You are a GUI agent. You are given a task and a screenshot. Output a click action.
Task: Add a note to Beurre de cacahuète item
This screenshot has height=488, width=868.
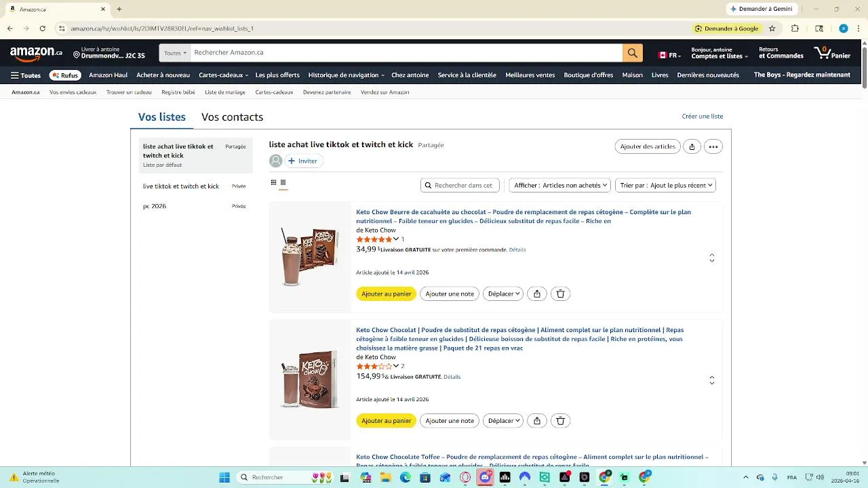(x=450, y=293)
